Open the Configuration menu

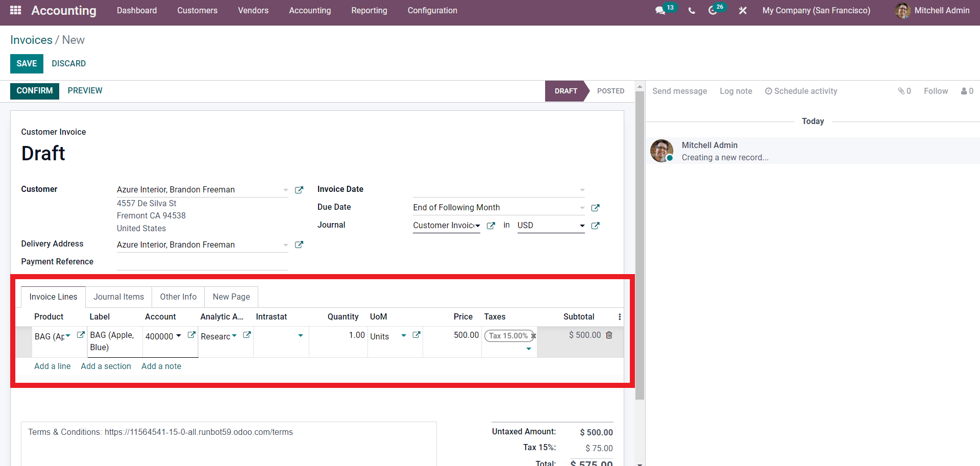(x=432, y=11)
